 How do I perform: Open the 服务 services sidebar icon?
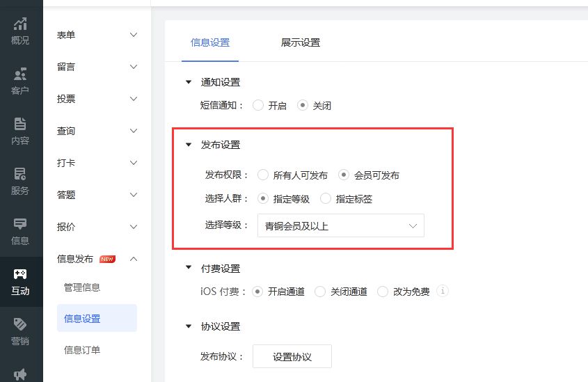[x=20, y=182]
